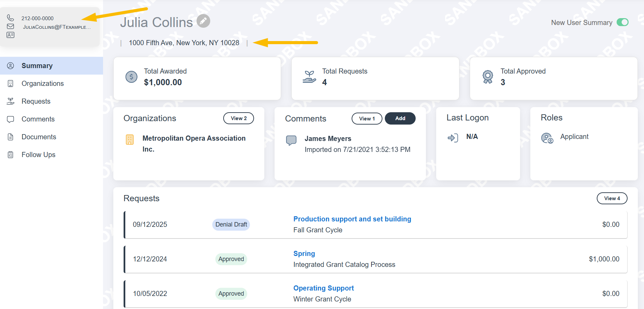Click the date 10/05/2022 in Requests
This screenshot has width=644, height=309.
coord(150,294)
